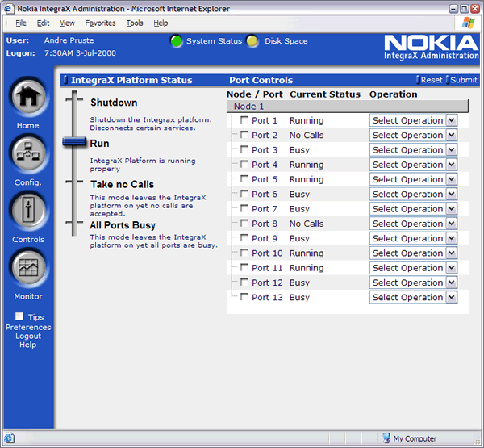The width and height of the screenshot is (484, 448).
Task: Tick the Port 5 checkbox
Action: point(244,179)
